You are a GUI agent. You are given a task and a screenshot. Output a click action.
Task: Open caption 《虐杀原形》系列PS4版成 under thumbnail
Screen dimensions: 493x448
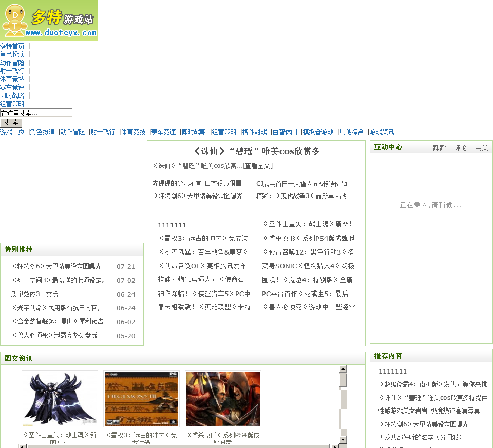[x=223, y=435]
